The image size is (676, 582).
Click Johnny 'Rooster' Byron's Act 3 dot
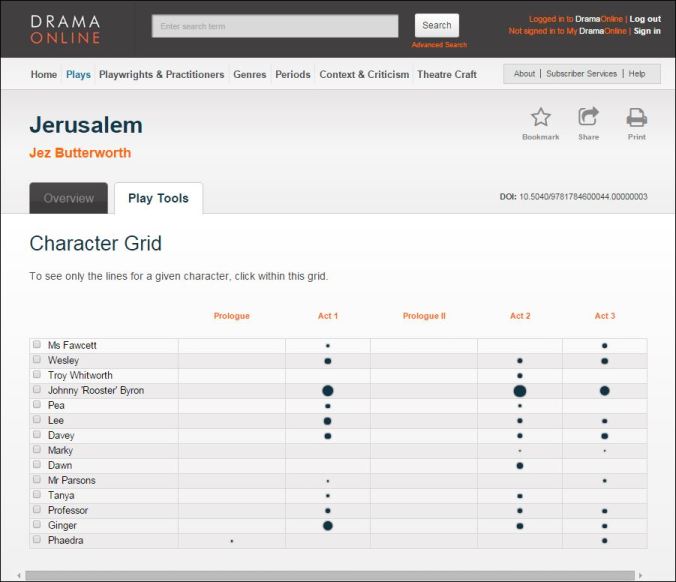pyautogui.click(x=604, y=391)
